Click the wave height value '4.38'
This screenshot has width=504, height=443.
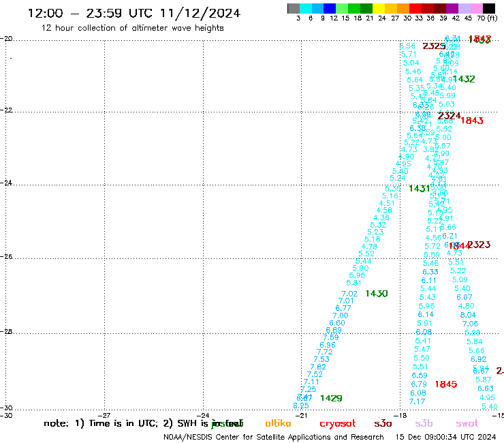pos(381,217)
